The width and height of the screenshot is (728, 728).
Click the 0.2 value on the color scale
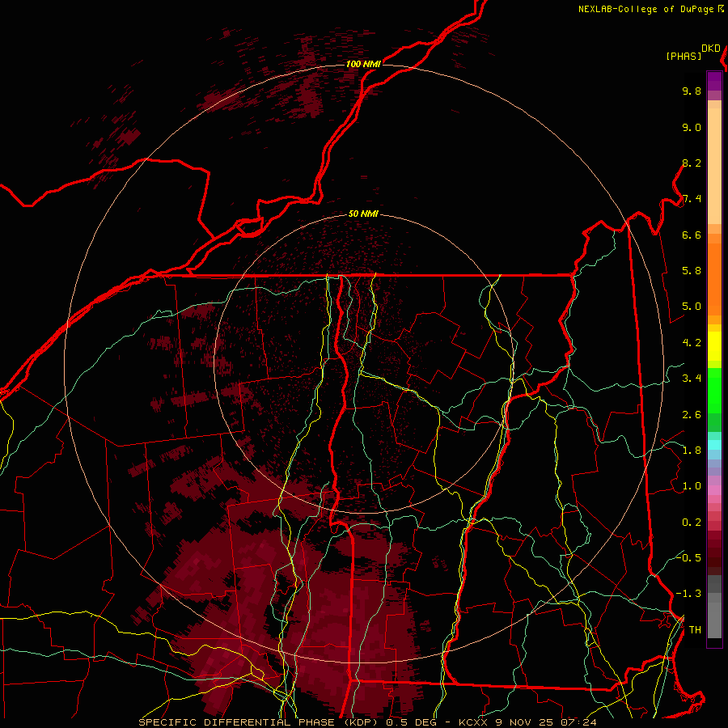[x=692, y=523]
